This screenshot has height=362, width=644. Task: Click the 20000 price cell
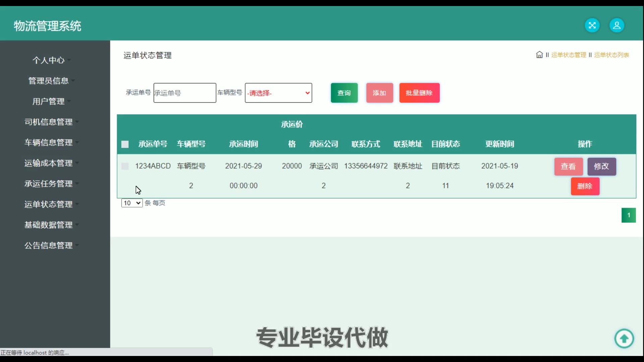point(292,166)
